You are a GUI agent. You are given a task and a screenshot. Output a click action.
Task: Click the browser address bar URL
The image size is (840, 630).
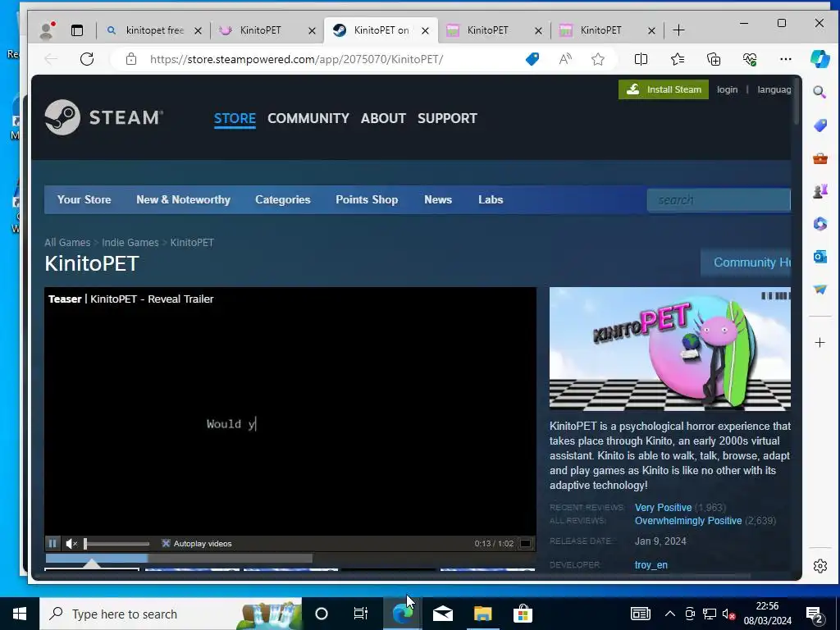pyautogui.click(x=296, y=59)
